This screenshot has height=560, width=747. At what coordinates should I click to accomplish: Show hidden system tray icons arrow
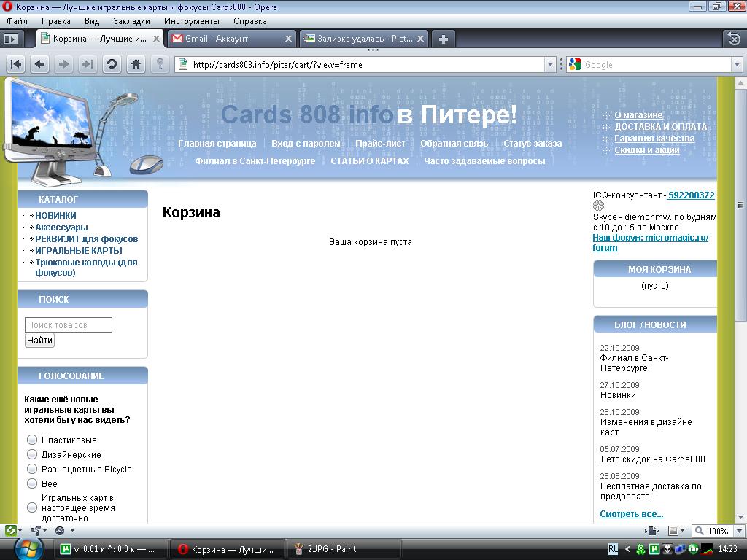[x=627, y=549]
